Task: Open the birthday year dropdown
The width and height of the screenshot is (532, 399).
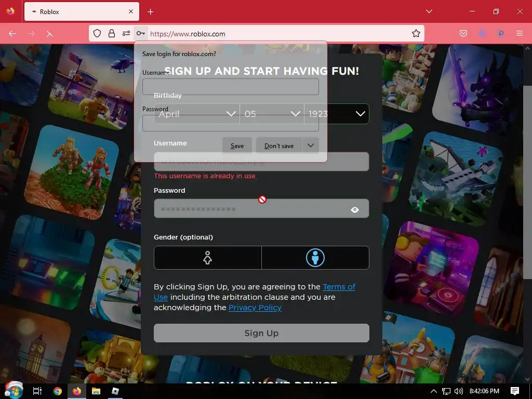Action: (337, 114)
